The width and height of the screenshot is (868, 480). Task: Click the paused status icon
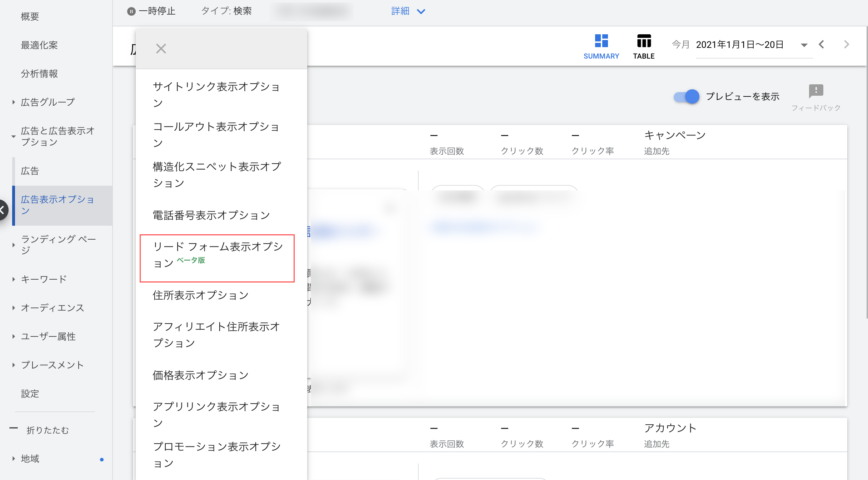(131, 11)
